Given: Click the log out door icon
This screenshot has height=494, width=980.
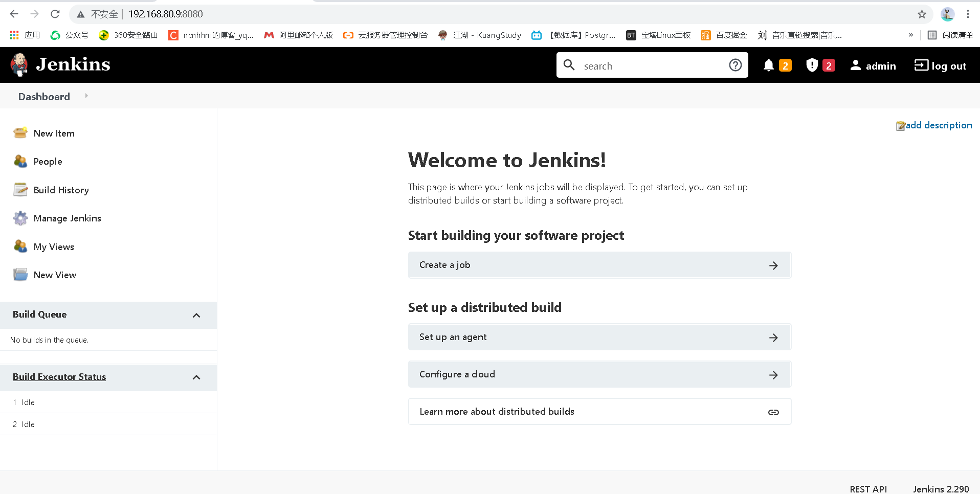Looking at the screenshot, I should point(921,65).
